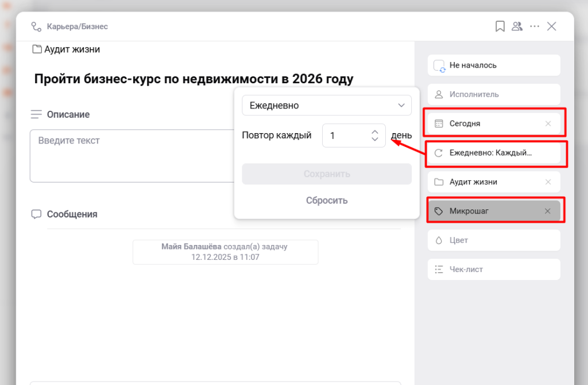Viewport: 588px width, 385px height.
Task: Click the Сбросить reset link
Action: pos(327,200)
